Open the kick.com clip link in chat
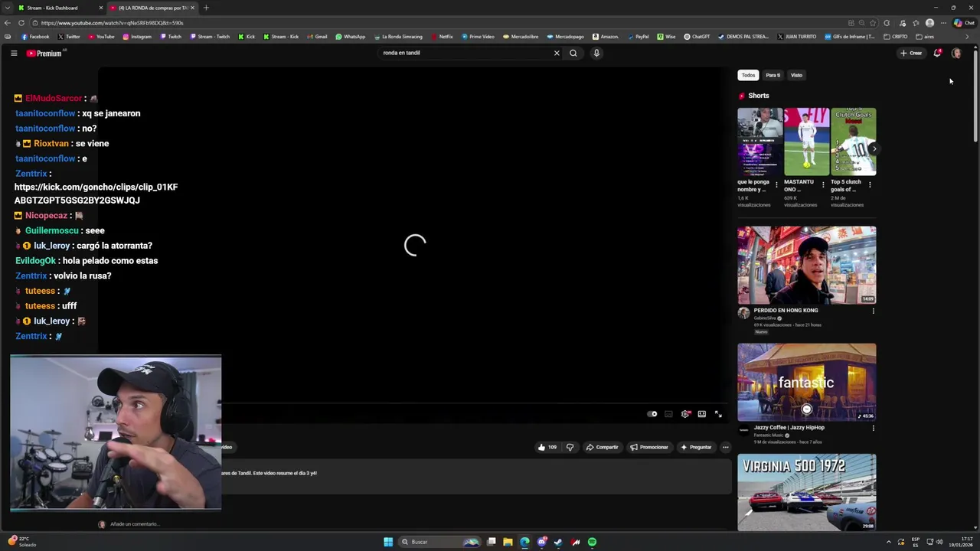 [96, 194]
